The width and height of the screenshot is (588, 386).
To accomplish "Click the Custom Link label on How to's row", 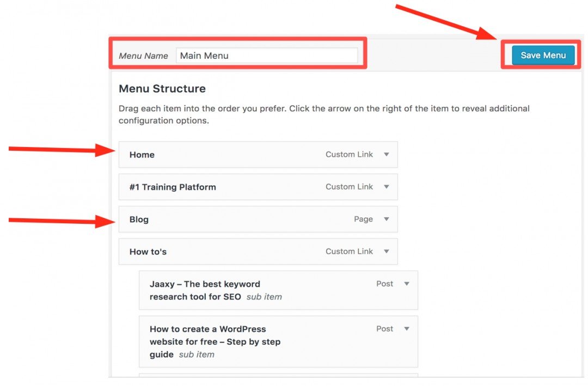I will point(349,252).
